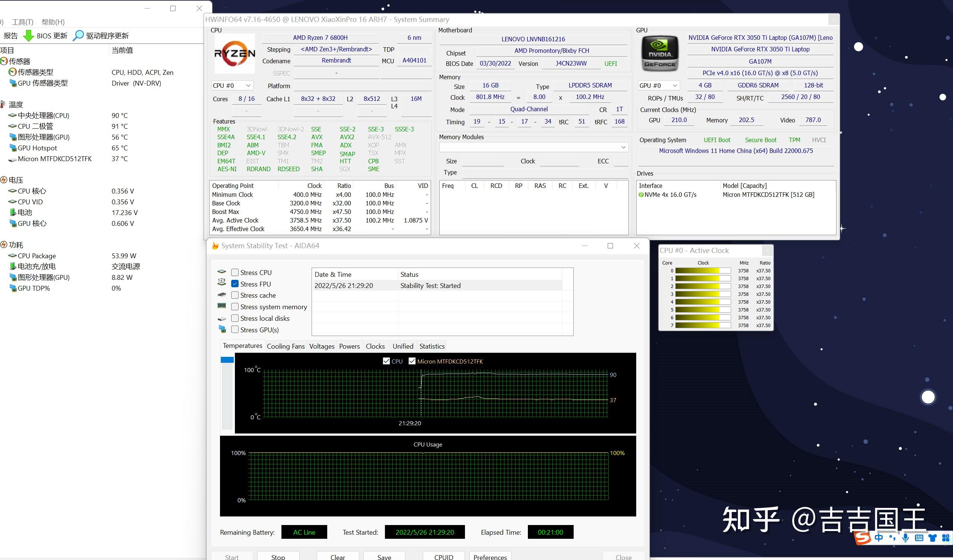Image resolution: width=953 pixels, height=560 pixels.
Task: Click the Sogou toolbox grid icon
Action: click(946, 538)
